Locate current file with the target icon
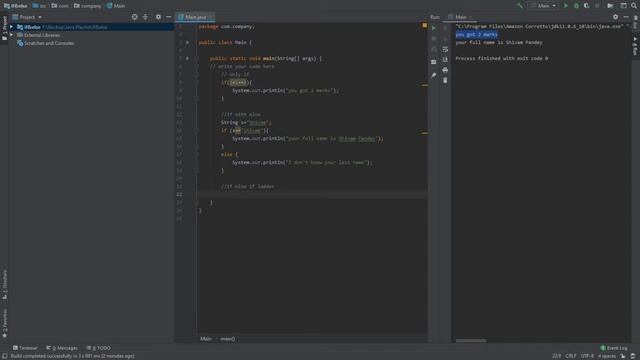Screen dimensions: 640x360 point(135,17)
